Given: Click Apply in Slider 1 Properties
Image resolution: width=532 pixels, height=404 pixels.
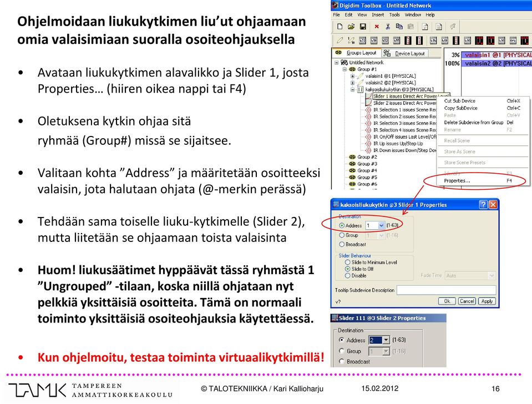Looking at the screenshot, I should [487, 301].
